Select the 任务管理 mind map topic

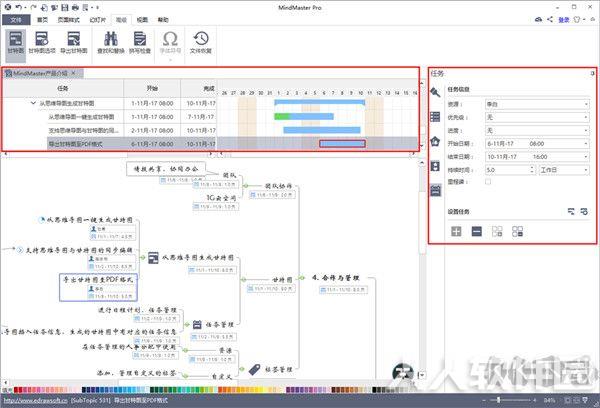(x=219, y=325)
